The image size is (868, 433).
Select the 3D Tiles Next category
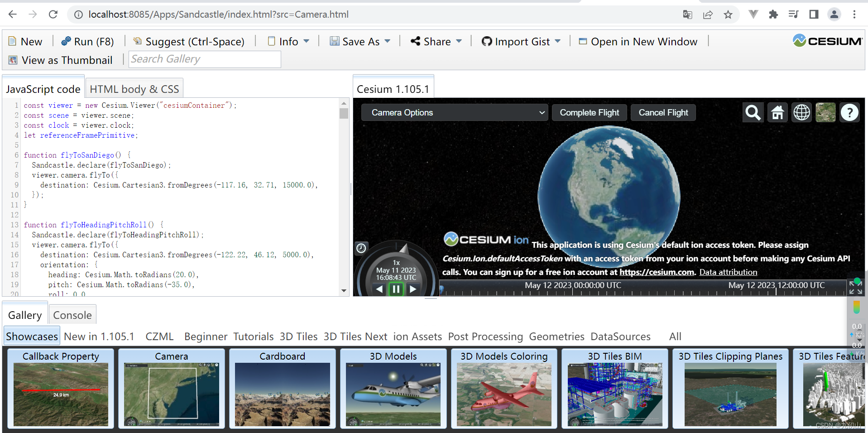[355, 337]
